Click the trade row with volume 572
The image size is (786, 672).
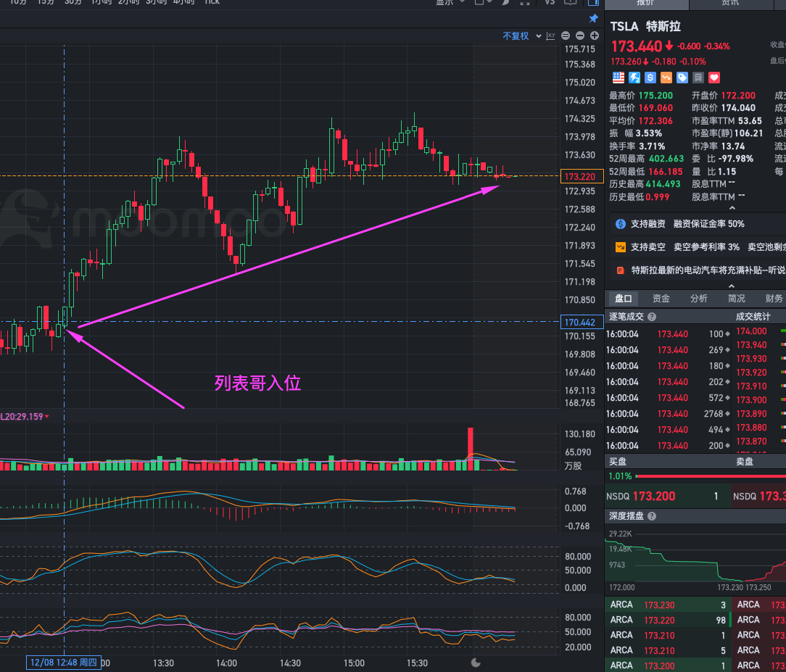tap(669, 398)
